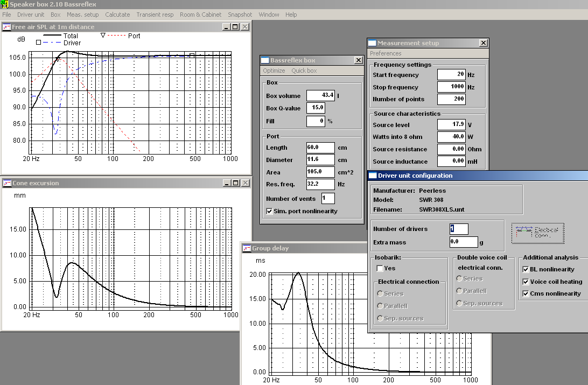Open the Optimize menu in Bassreflex box
The height and width of the screenshot is (385, 588).
coord(274,71)
